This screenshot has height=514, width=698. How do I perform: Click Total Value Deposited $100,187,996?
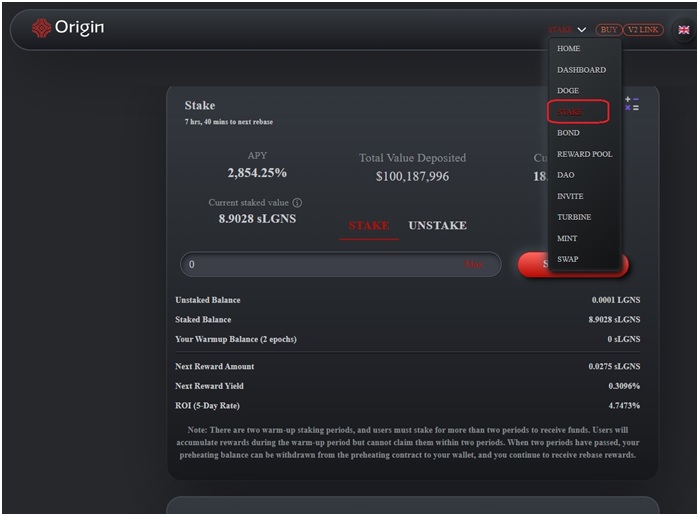pos(412,177)
